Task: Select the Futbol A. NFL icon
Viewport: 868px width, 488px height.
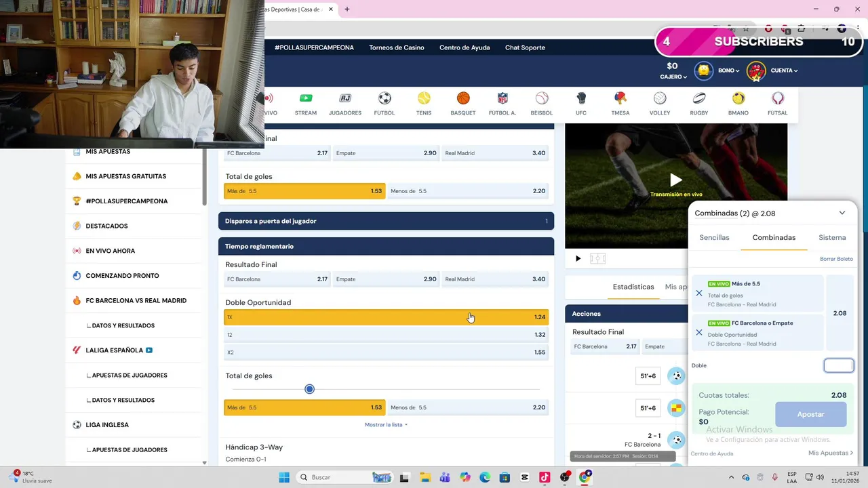Action: 502,98
